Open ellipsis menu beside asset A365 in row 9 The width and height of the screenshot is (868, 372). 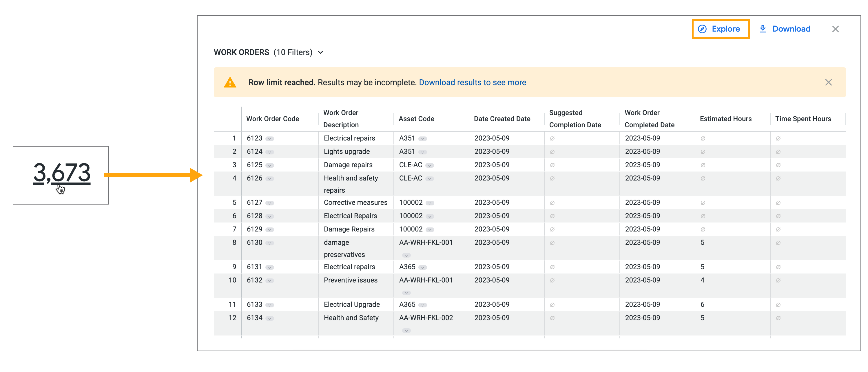(x=422, y=267)
